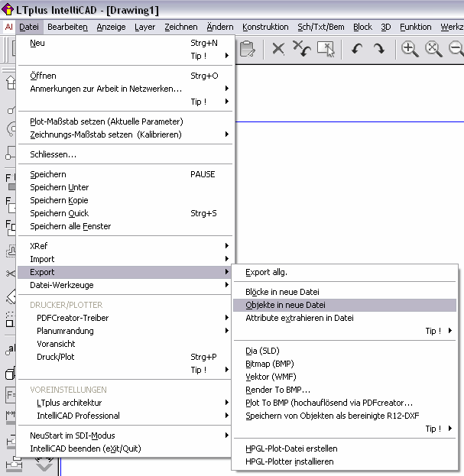Open the Funktion menu
464x476 pixels.
tap(415, 27)
